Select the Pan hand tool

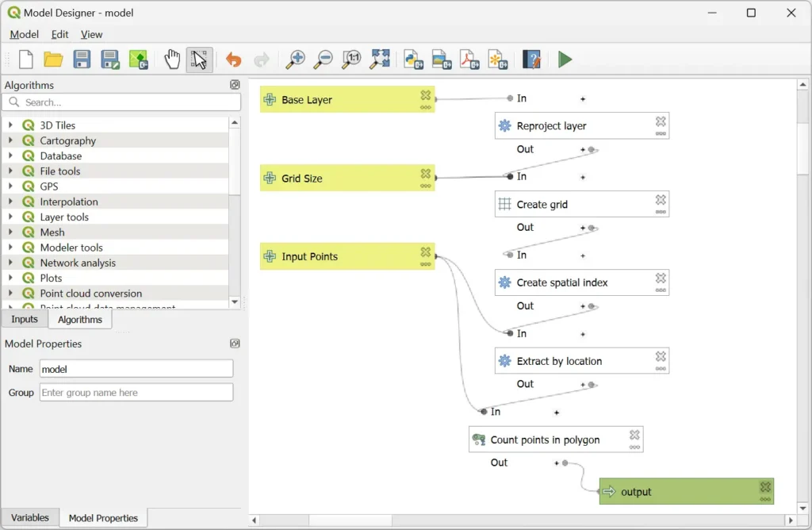click(172, 60)
